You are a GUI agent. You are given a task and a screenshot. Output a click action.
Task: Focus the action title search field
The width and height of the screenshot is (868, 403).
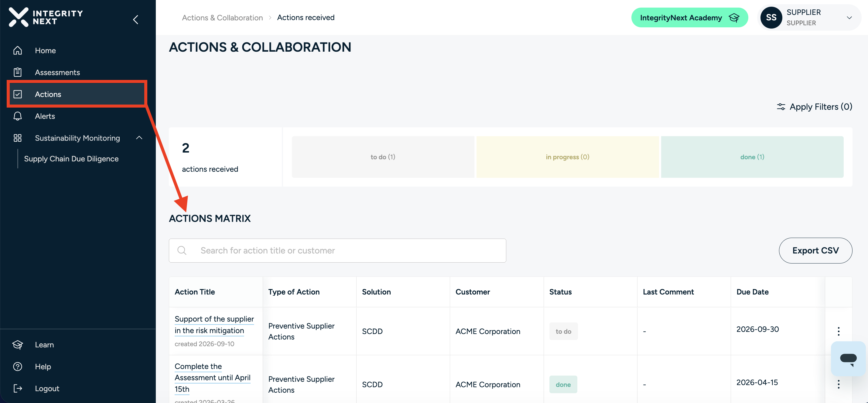[337, 250]
